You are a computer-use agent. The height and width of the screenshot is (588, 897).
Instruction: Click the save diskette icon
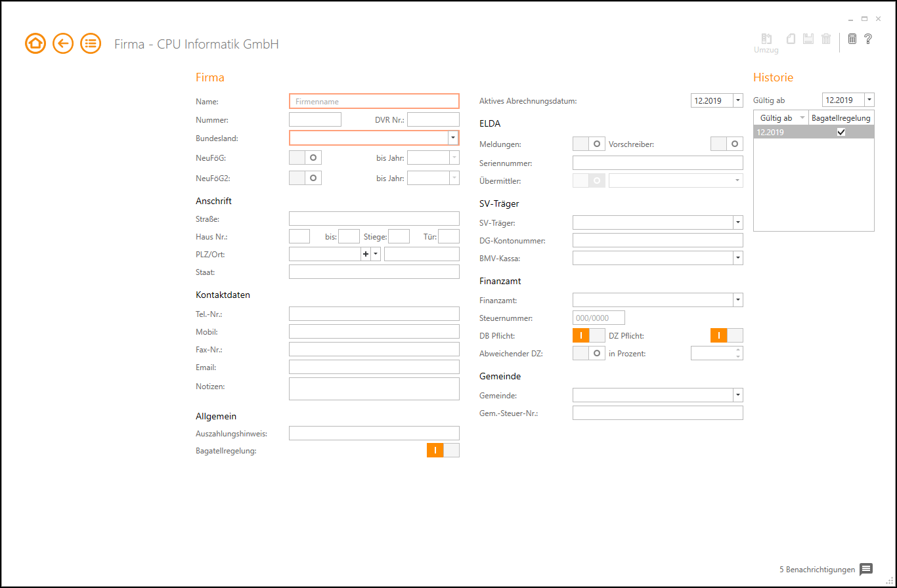point(808,39)
